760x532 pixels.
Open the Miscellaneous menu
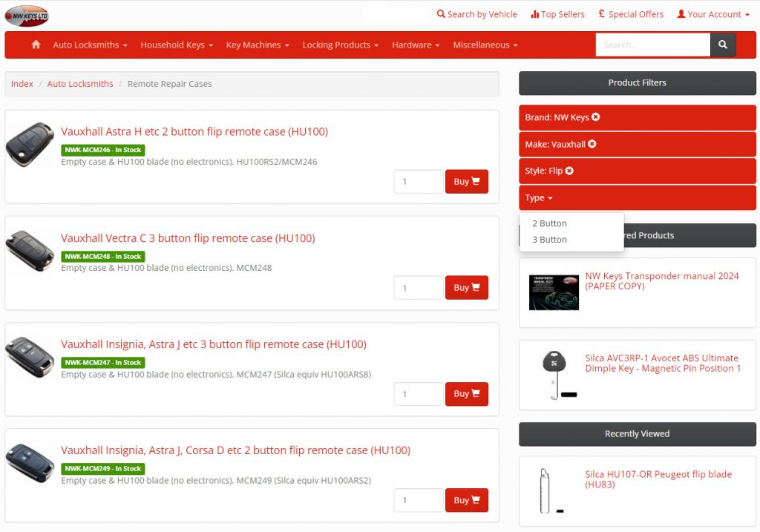pyautogui.click(x=485, y=45)
